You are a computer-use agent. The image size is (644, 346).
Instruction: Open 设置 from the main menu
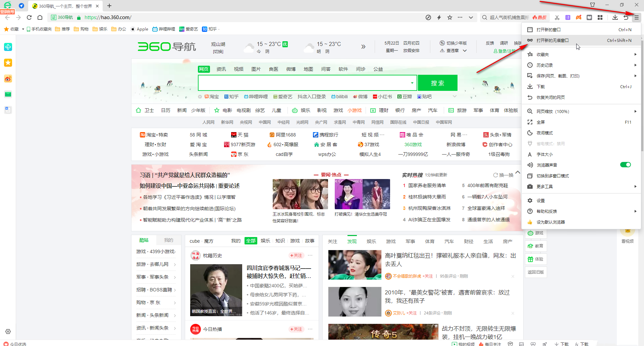tap(581, 200)
